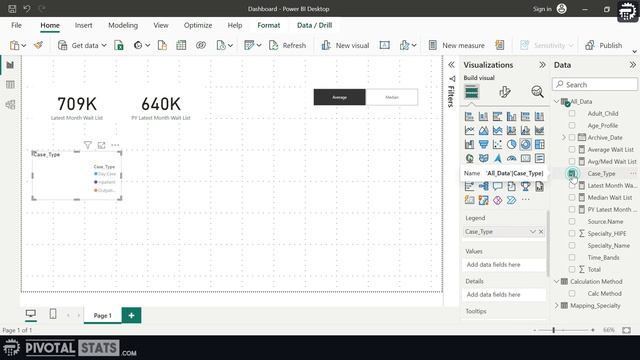This screenshot has width=640, height=360.
Task: Switch to Report view in left sidebar
Action: (x=10, y=65)
